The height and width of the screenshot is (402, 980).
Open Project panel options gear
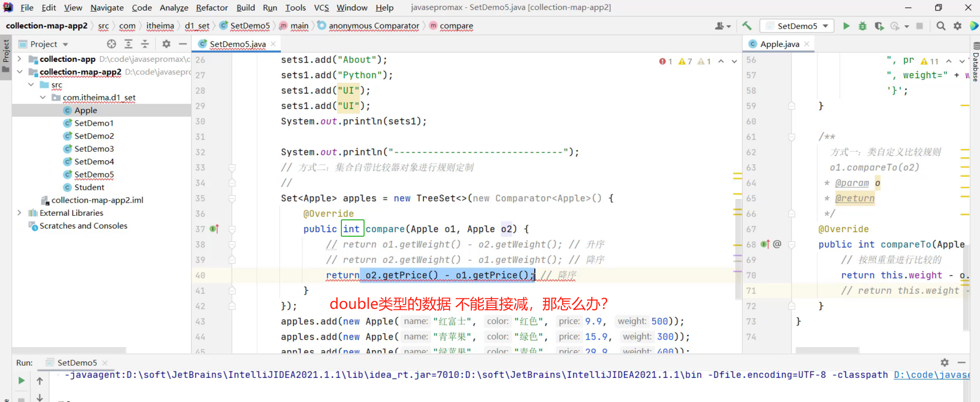click(x=166, y=44)
